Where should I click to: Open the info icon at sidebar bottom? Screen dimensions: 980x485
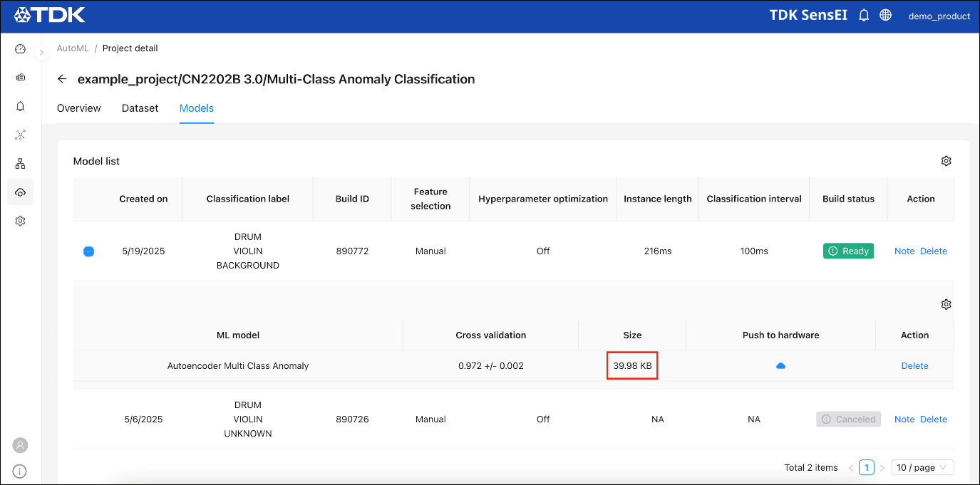[x=20, y=471]
